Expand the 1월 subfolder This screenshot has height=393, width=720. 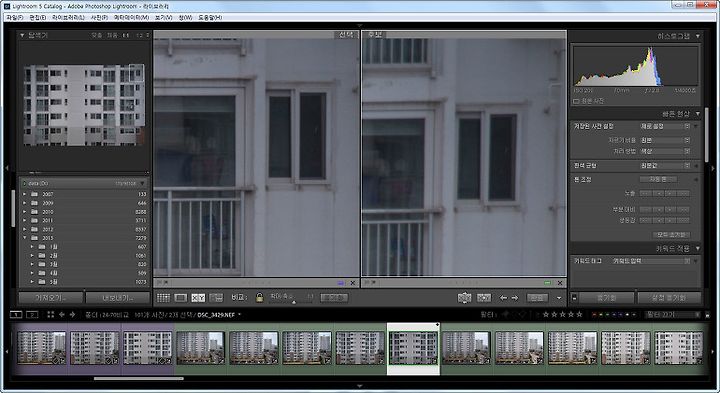(x=32, y=247)
